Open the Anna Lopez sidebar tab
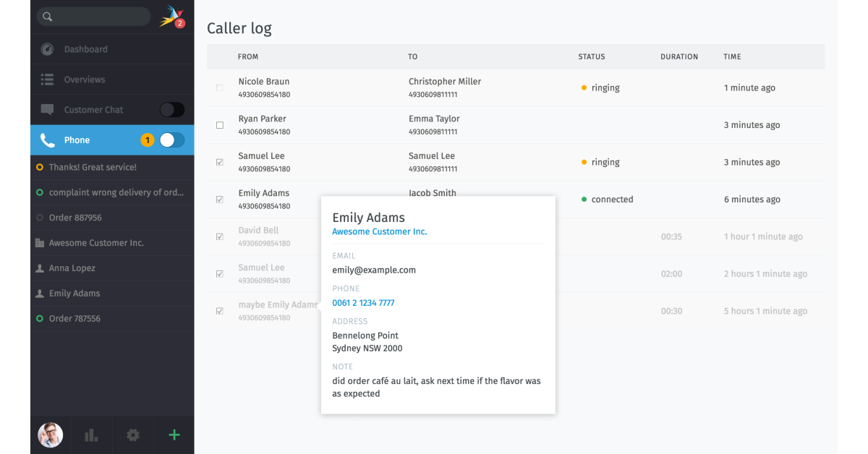Viewport: 868px width, 454px height. click(112, 268)
